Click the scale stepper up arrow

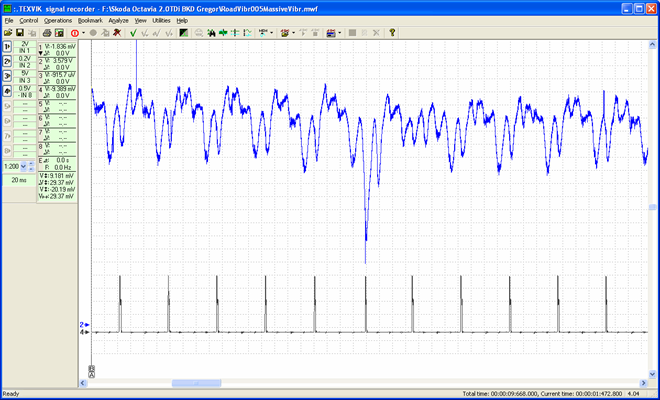click(31, 164)
